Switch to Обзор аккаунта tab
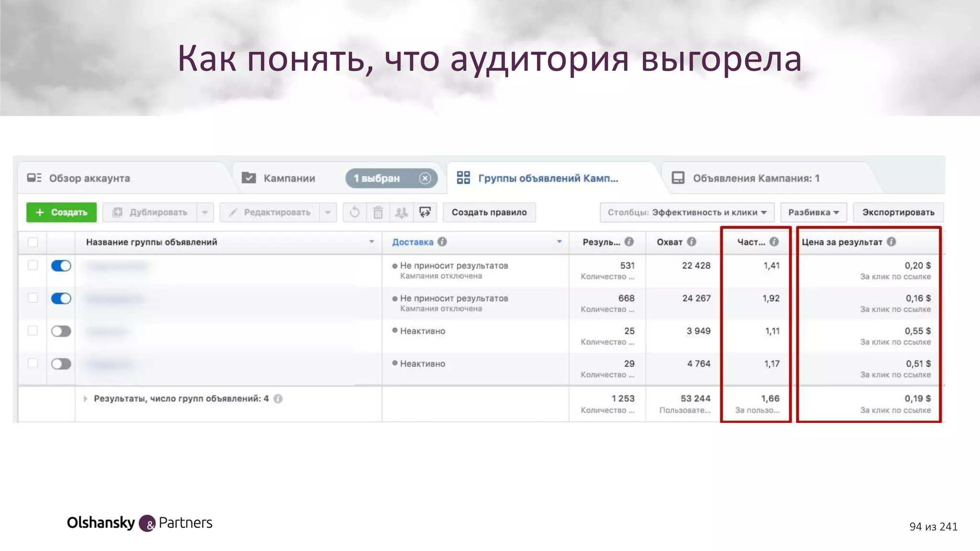 (89, 178)
